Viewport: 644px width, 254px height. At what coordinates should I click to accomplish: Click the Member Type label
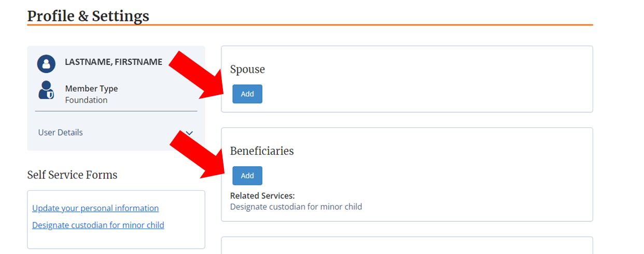[91, 89]
